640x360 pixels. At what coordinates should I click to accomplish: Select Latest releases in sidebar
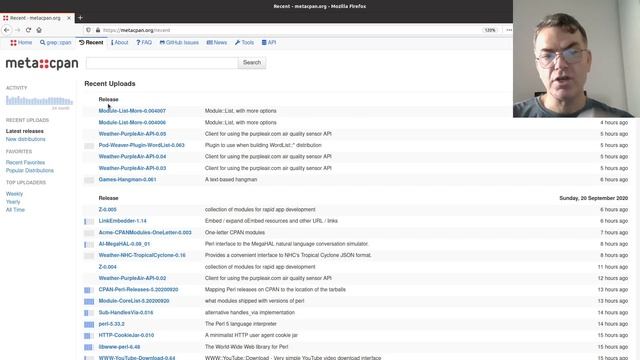click(x=24, y=131)
